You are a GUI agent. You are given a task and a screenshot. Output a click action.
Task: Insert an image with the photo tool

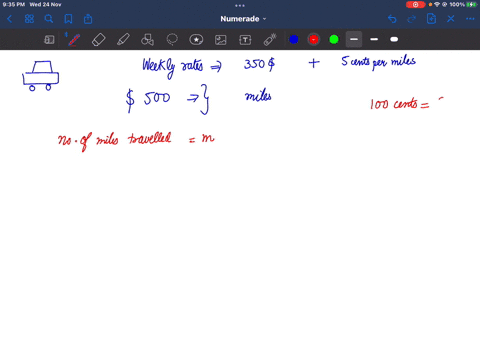(x=221, y=40)
